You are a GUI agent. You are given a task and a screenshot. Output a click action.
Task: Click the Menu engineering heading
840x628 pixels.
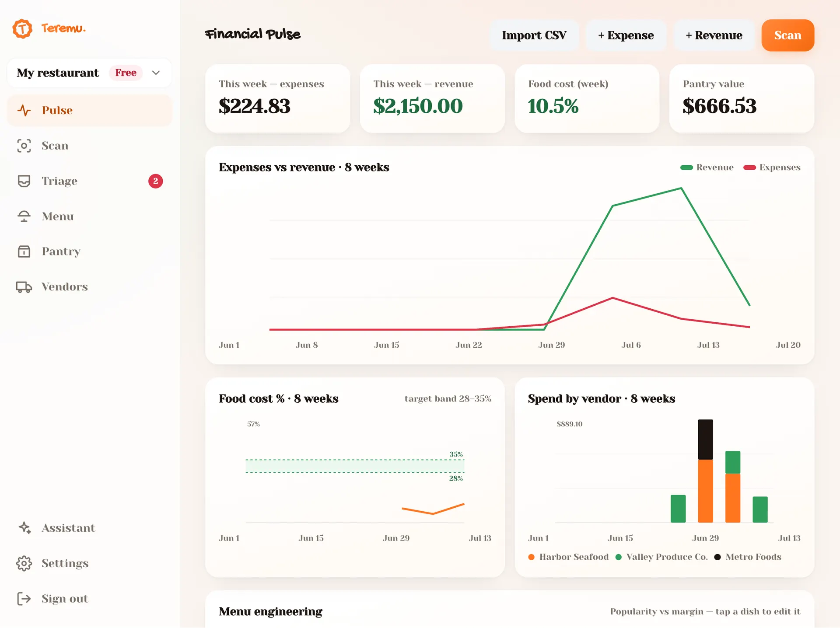[271, 611]
